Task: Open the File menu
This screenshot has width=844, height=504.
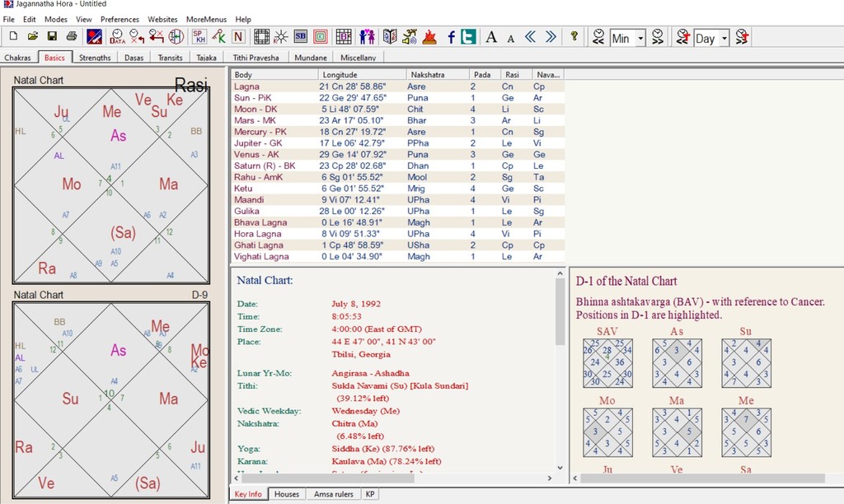Action: pos(8,19)
